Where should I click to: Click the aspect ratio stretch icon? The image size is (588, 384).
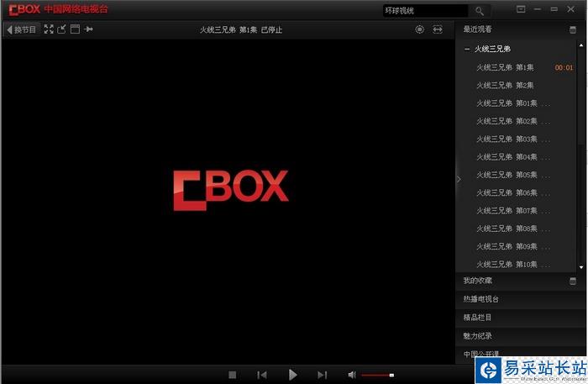pyautogui.click(x=438, y=29)
